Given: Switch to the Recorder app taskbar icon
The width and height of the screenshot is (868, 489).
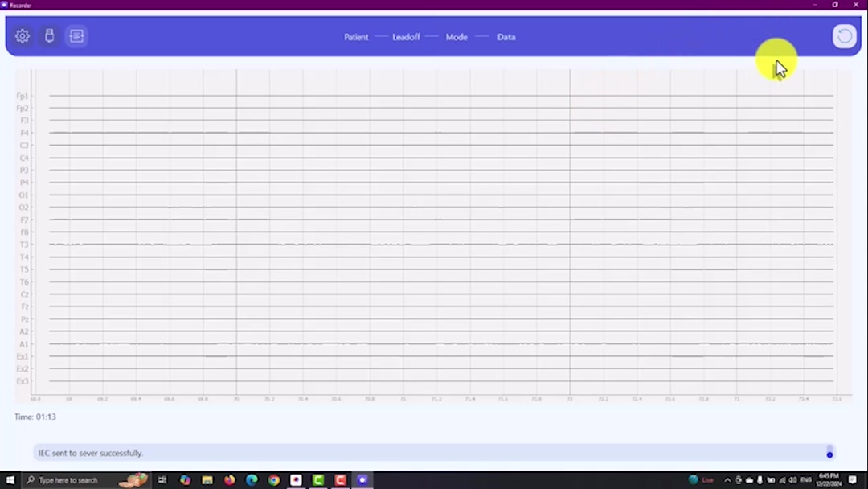Looking at the screenshot, I should pos(362,480).
